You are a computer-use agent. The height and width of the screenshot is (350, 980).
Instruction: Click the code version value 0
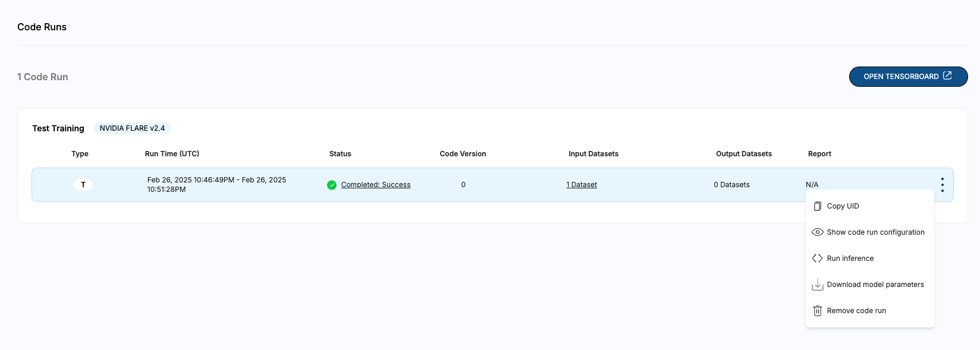463,185
